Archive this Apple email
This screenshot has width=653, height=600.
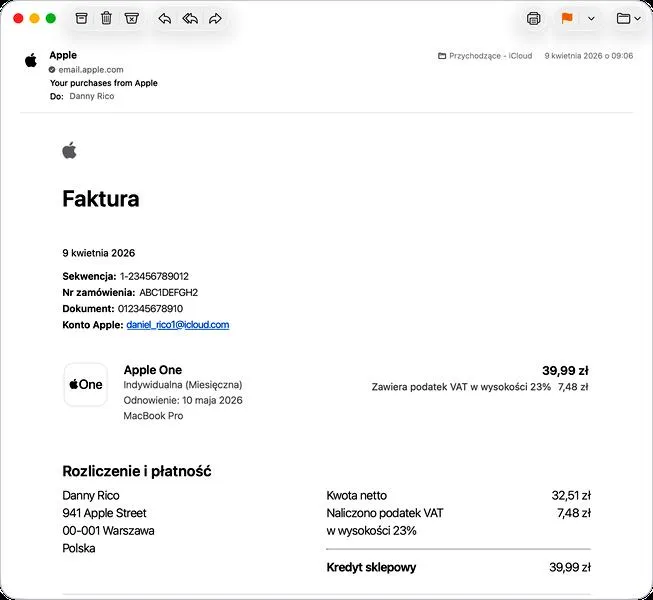[82, 18]
